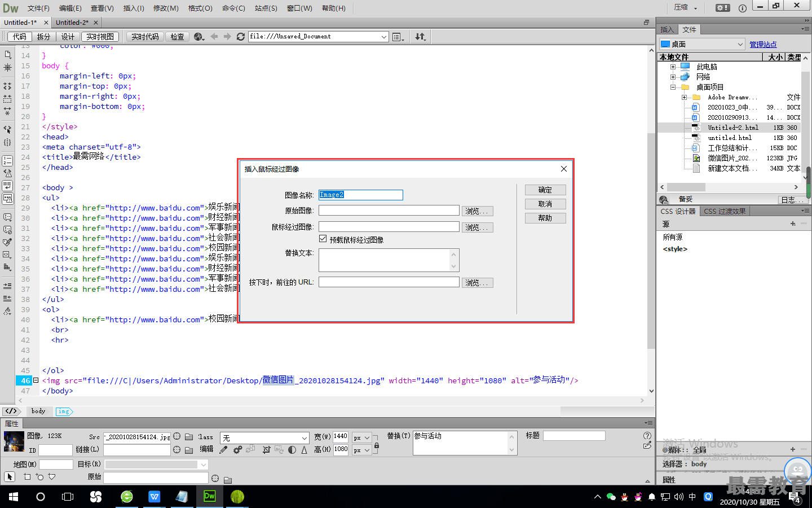Click the link browse folder icon
The height and width of the screenshot is (508, 812).
189,450
